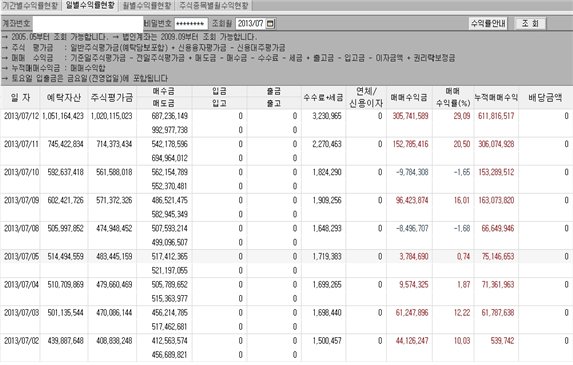The width and height of the screenshot is (573, 365).
Task: Click the 305,741,589 profit cell
Action: pos(410,116)
